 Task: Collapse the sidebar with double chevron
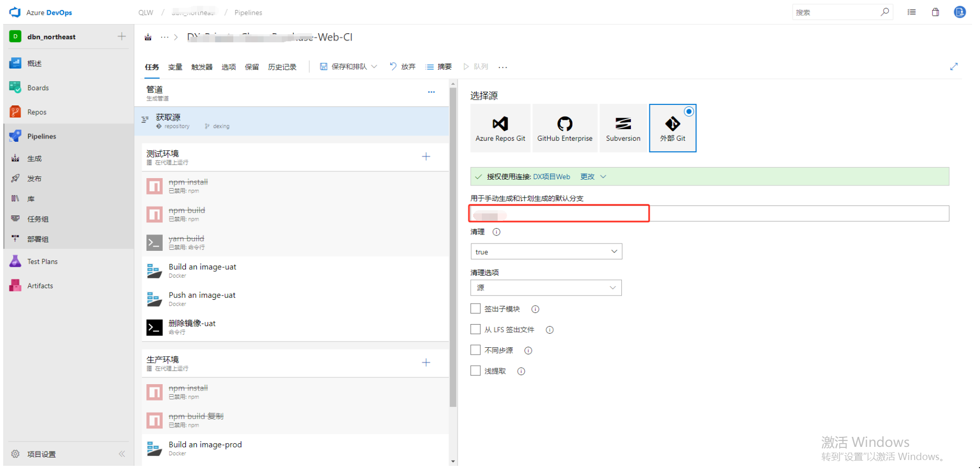pos(122,454)
